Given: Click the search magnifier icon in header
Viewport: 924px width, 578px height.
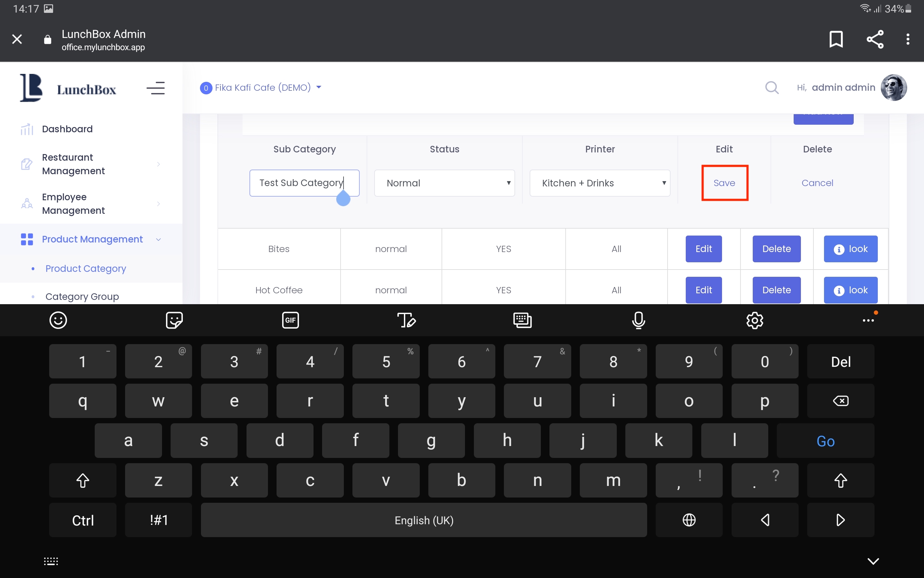Looking at the screenshot, I should pyautogui.click(x=772, y=87).
